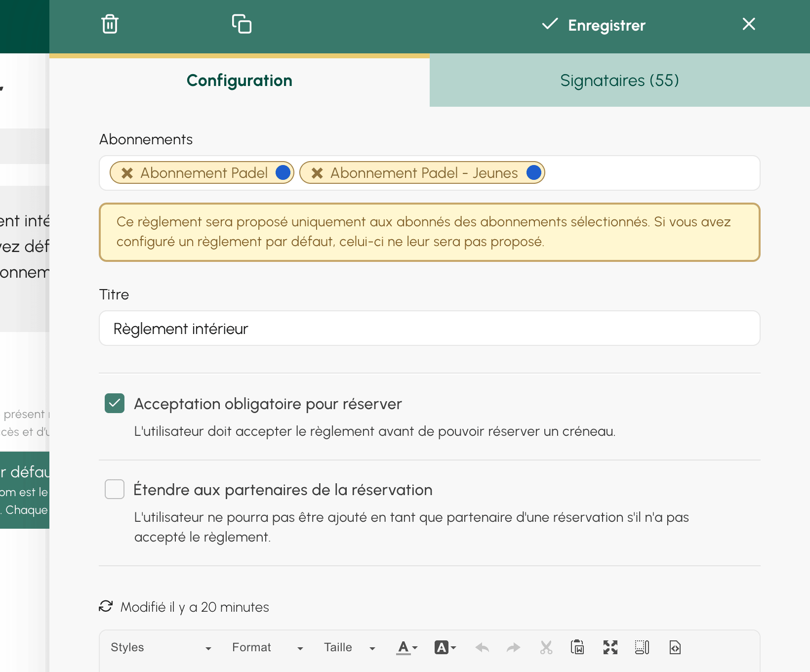Enable Étendre aux partenaires de la réservation
This screenshot has height=672, width=810.
coord(115,489)
